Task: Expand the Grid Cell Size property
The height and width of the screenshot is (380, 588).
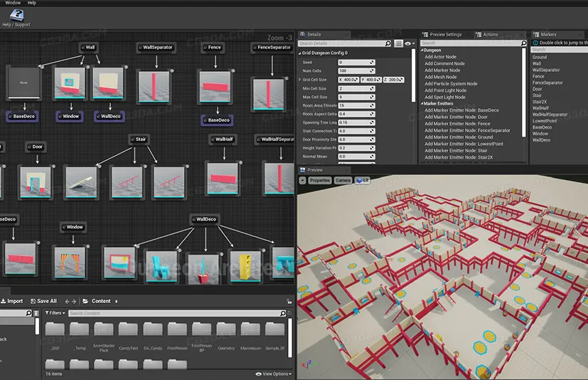Action: [299, 80]
